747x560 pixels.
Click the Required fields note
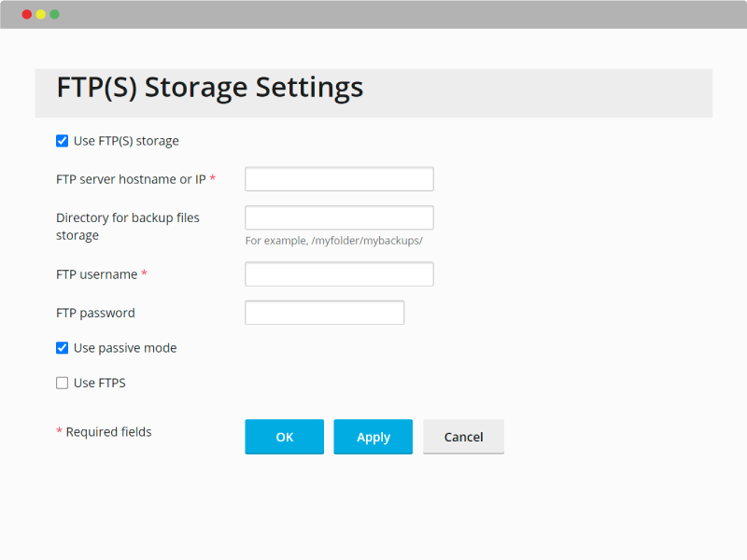point(108,432)
